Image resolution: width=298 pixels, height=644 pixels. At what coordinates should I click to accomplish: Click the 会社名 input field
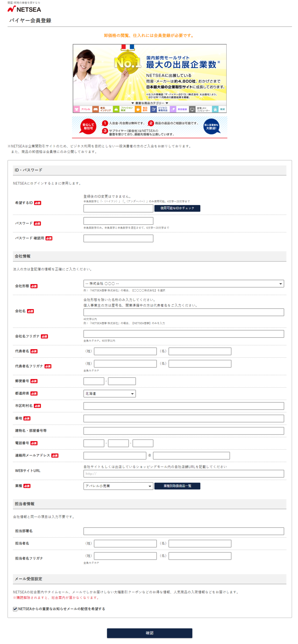[x=184, y=312]
